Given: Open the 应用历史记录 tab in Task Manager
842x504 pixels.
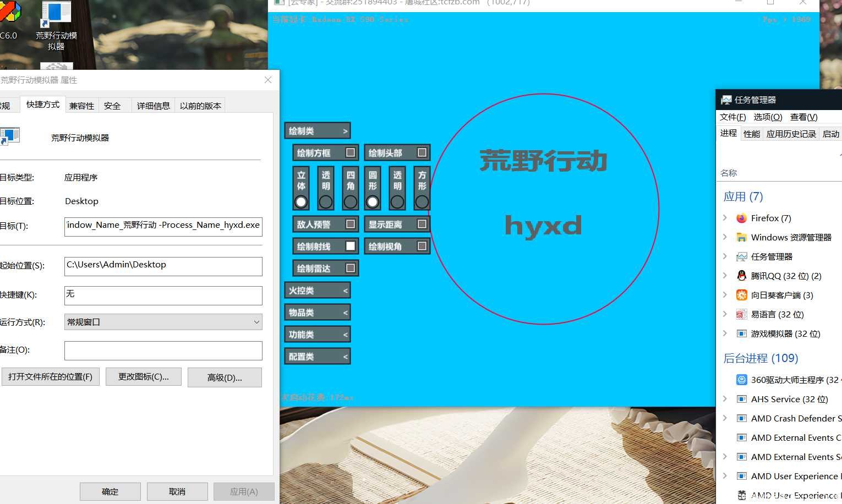Looking at the screenshot, I should pos(791,134).
